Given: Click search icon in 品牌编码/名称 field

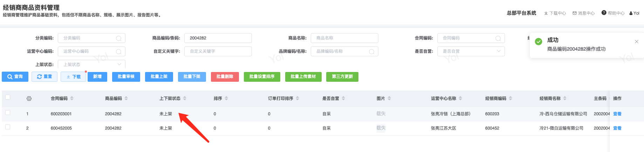Looking at the screenshot, I should tap(371, 51).
